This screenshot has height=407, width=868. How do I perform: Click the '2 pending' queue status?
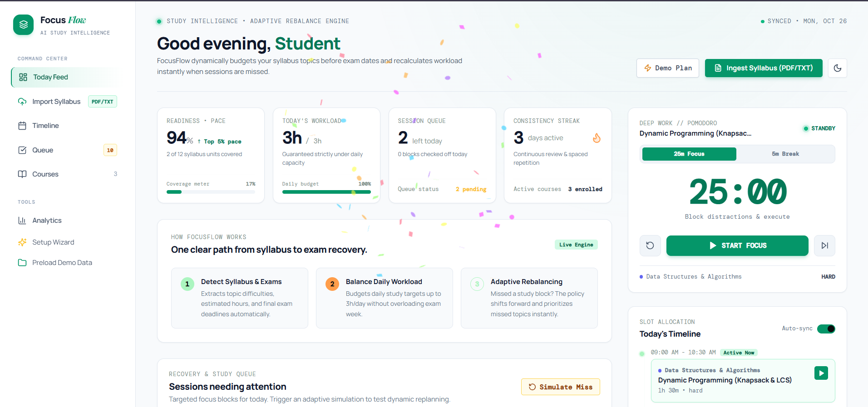[x=471, y=189]
